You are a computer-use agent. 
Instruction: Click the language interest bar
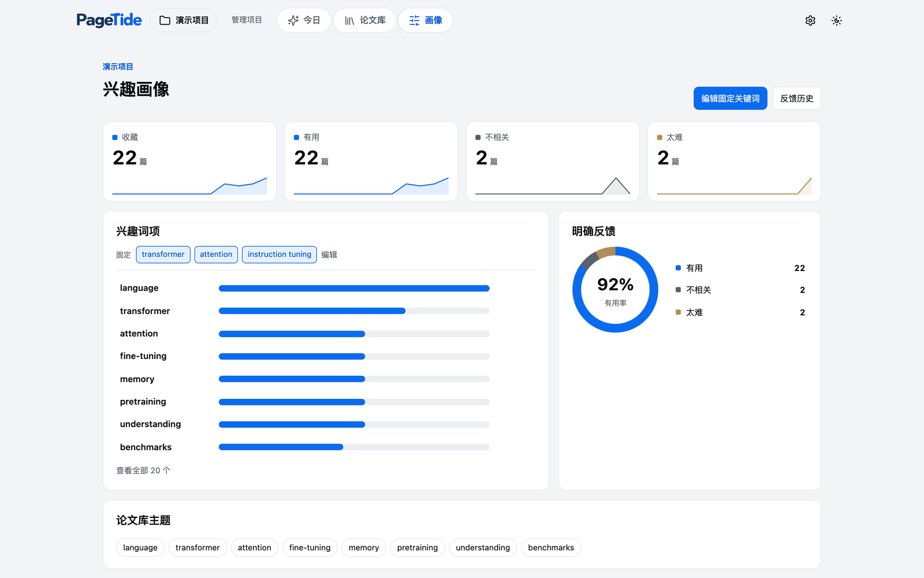click(x=354, y=288)
